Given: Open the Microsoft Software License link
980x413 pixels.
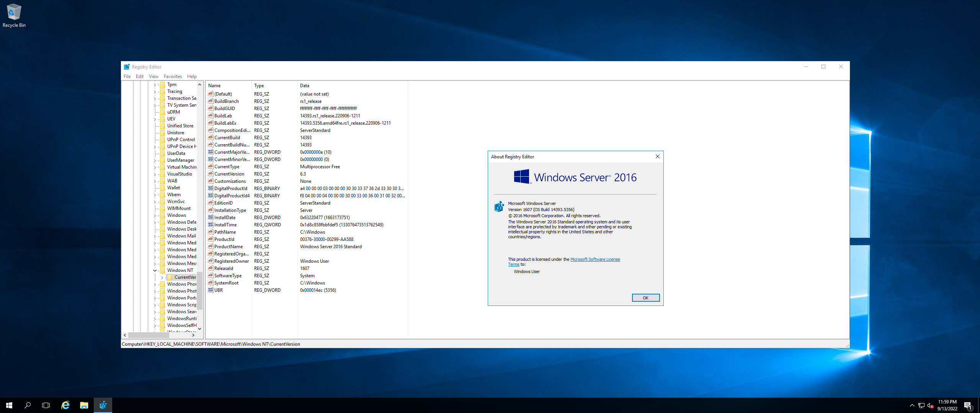Looking at the screenshot, I should tap(595, 259).
